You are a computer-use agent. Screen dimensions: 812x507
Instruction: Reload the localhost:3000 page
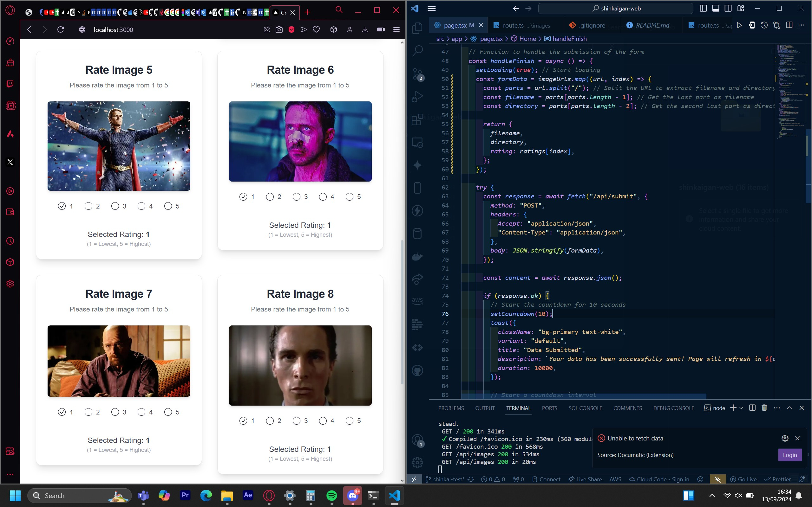pyautogui.click(x=60, y=30)
